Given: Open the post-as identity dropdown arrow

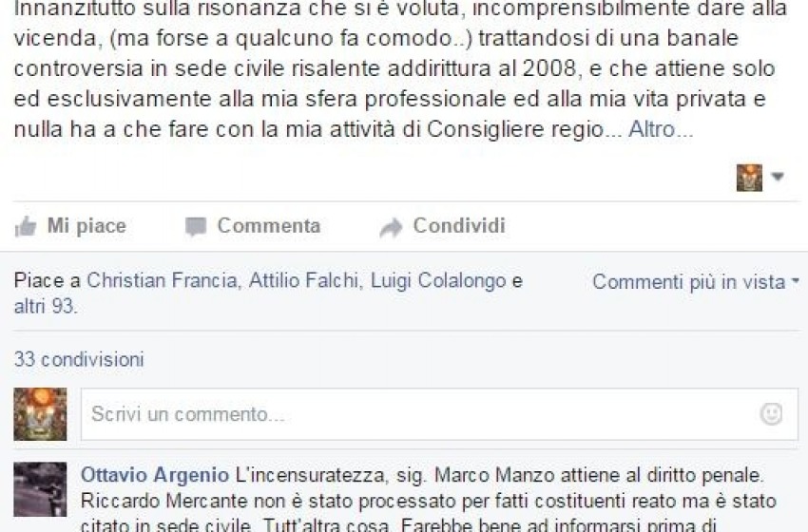Looking at the screenshot, I should [777, 177].
